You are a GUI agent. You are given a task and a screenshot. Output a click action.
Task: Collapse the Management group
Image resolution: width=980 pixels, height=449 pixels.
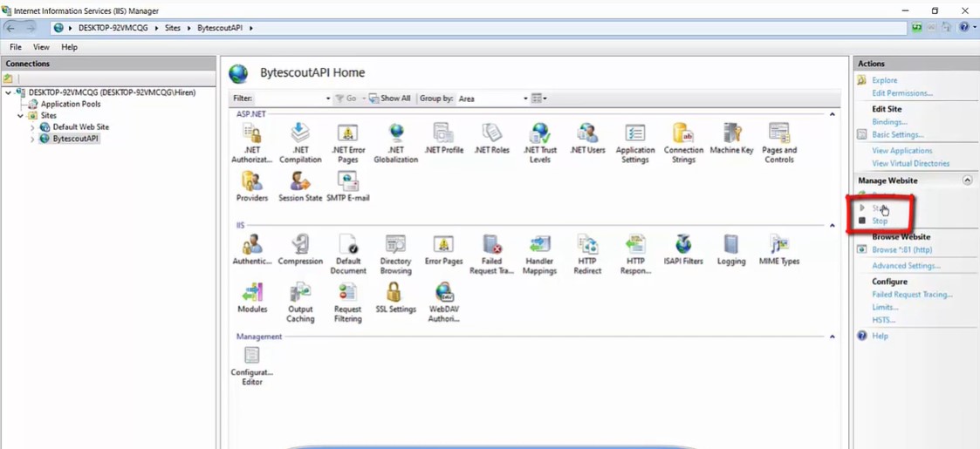pos(832,337)
